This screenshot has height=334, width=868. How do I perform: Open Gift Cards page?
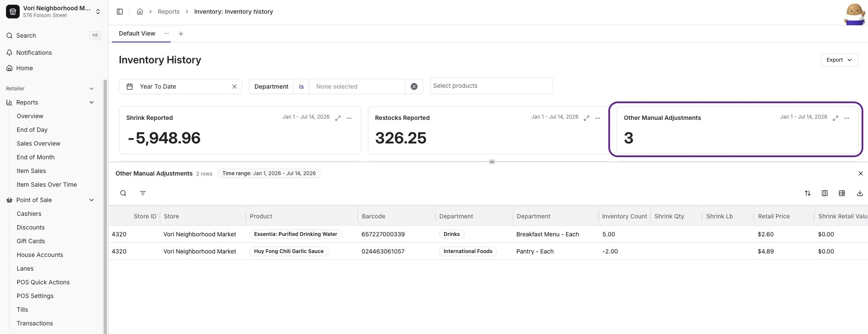(x=31, y=241)
